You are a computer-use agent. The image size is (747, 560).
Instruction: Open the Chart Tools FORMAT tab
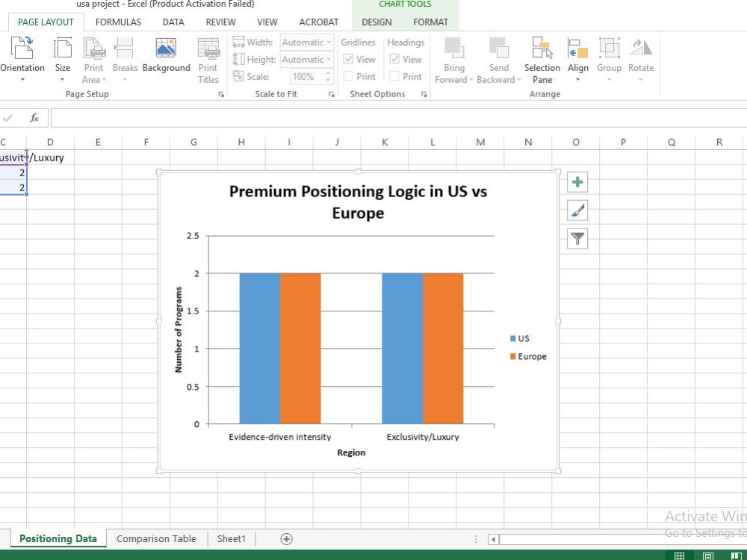click(431, 22)
